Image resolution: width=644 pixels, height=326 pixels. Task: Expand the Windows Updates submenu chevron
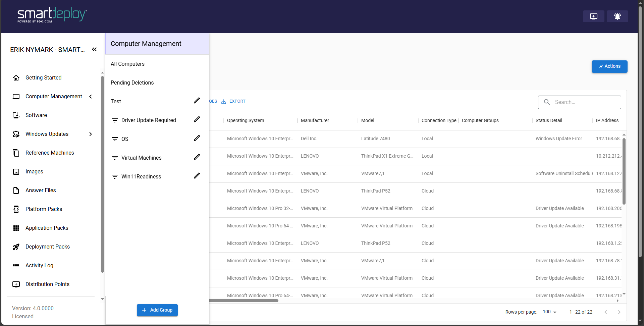tap(91, 134)
